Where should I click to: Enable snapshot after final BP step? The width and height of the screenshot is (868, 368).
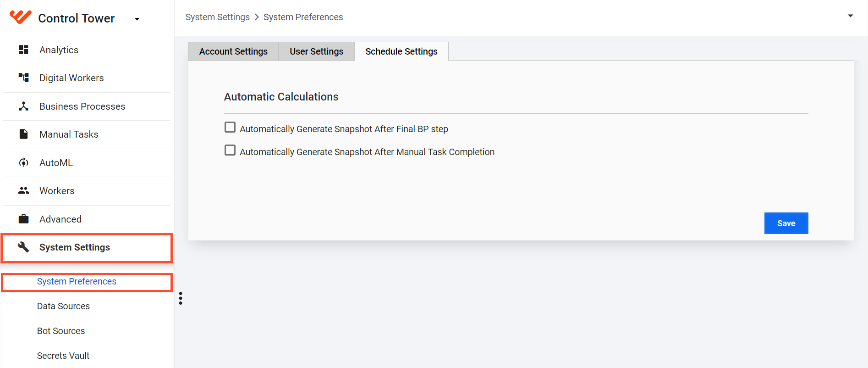click(230, 127)
